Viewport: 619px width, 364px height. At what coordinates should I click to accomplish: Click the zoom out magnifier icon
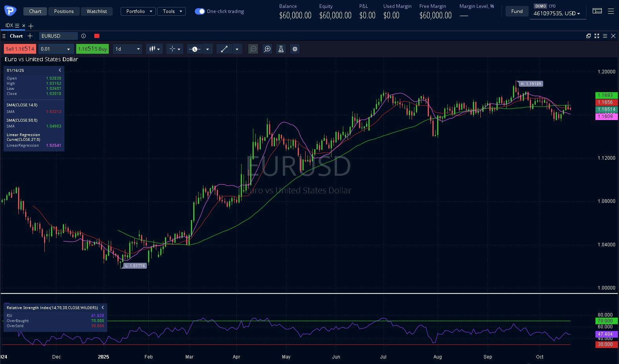(253, 49)
